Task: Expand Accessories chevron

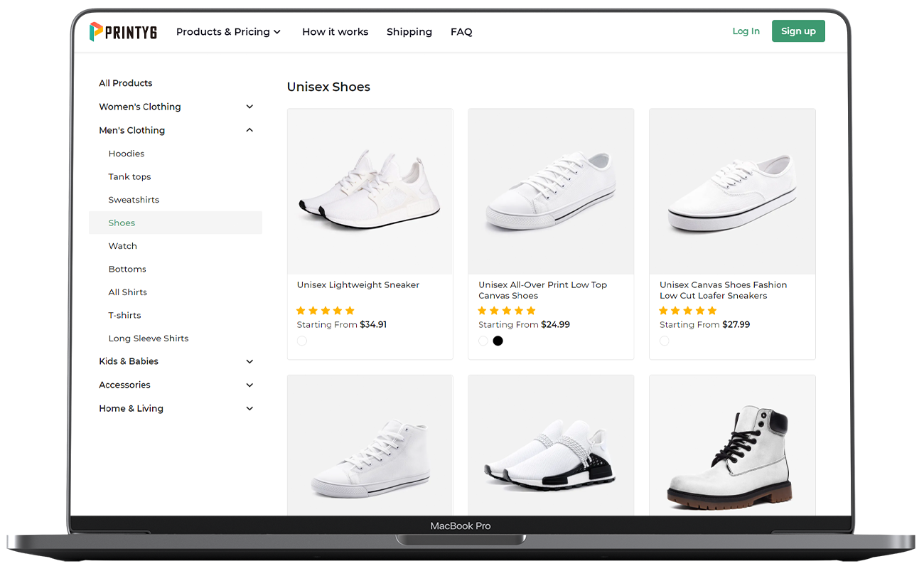Action: 249,385
